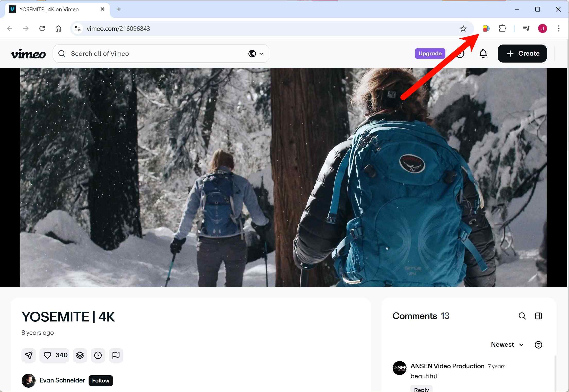Toggle the notifications bell
Image resolution: width=569 pixels, height=392 pixels.
click(483, 53)
